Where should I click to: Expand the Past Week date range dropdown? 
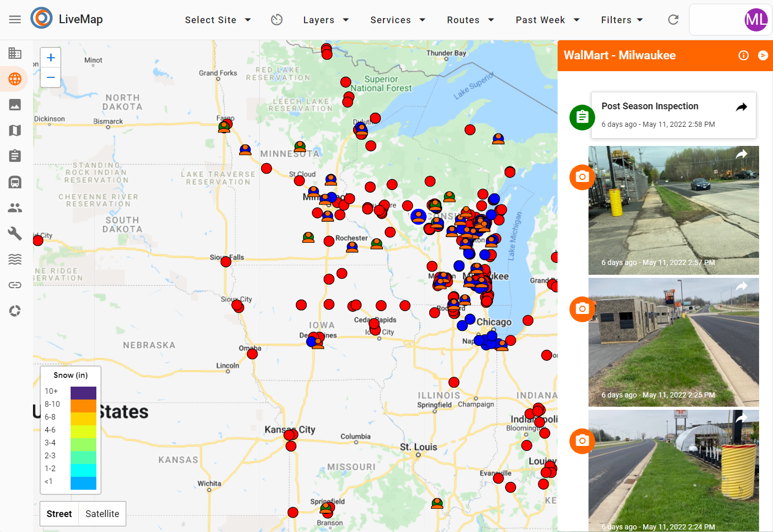tap(547, 20)
